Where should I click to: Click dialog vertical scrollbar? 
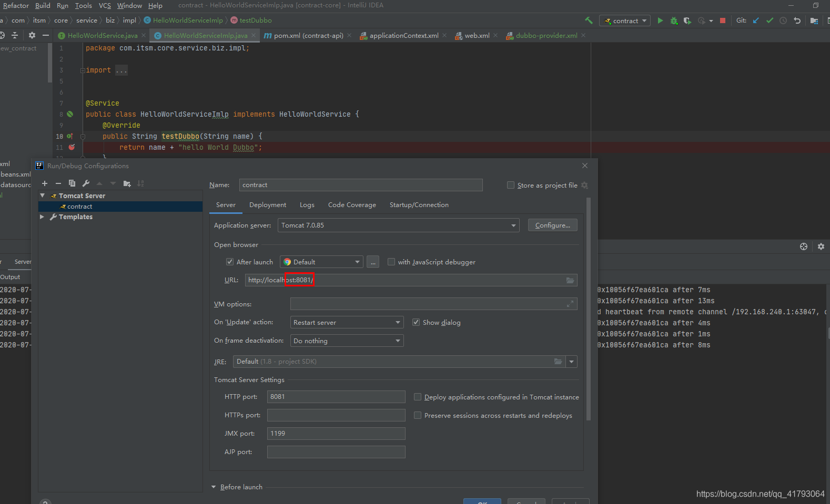point(589,309)
